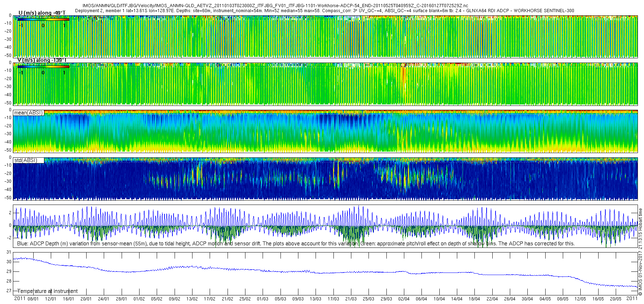Select the mean(ABSI) panel label
644x304 pixels.
(x=28, y=113)
